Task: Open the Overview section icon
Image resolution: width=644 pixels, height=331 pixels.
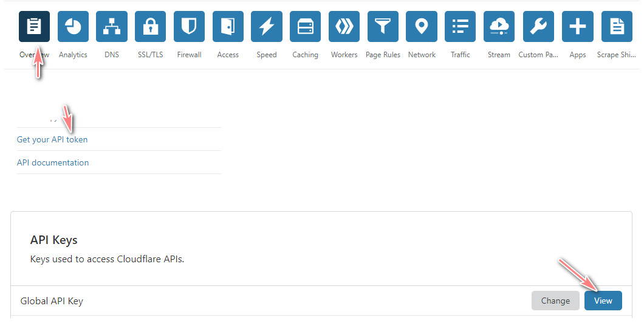Action: point(35,27)
